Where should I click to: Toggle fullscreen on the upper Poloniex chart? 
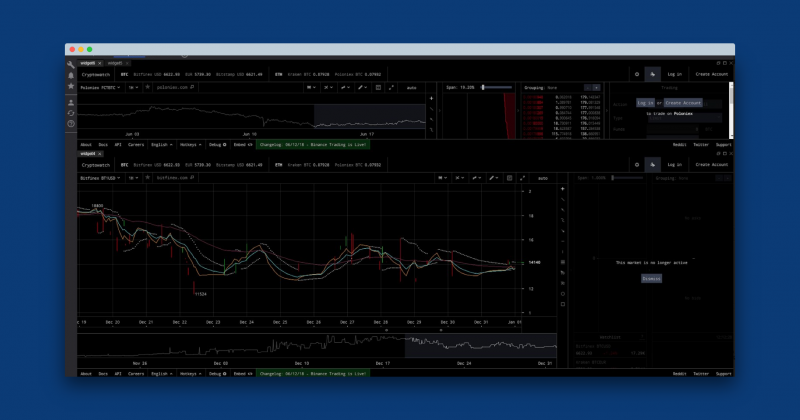tap(391, 87)
